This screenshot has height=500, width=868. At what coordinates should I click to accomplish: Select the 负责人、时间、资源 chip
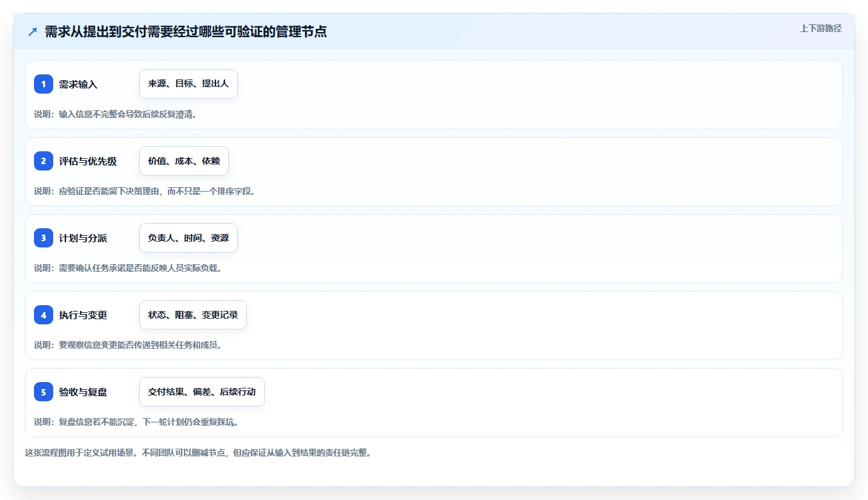(x=188, y=238)
